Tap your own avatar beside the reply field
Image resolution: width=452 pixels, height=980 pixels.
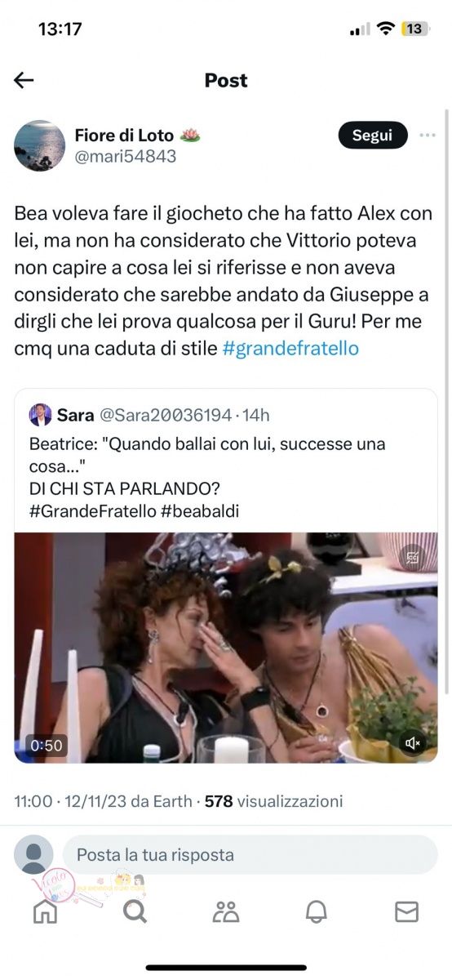[x=34, y=855]
